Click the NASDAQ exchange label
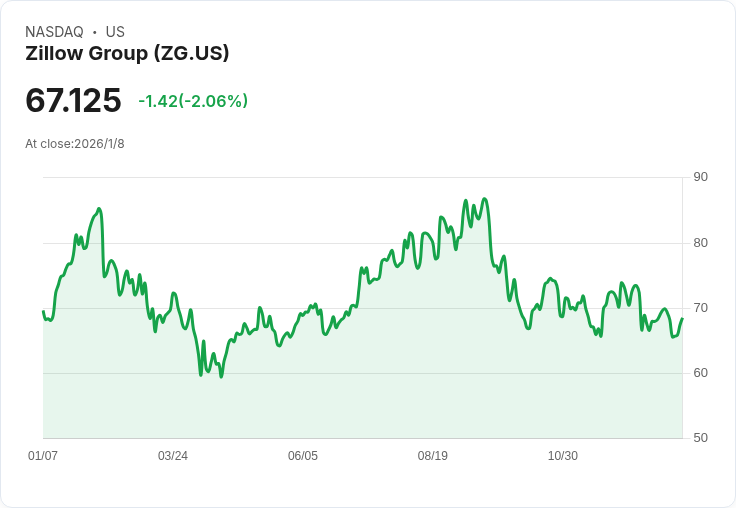Viewport: 736px width, 508px height. click(54, 32)
